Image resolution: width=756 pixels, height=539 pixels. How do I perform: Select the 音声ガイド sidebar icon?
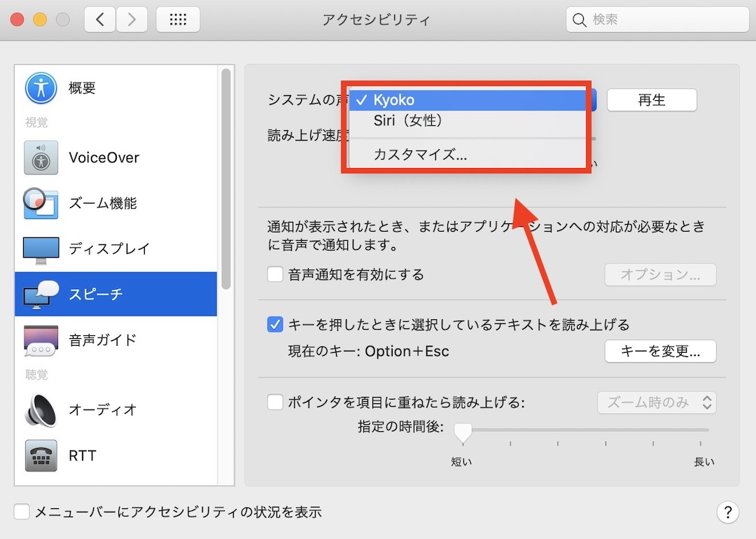tap(41, 339)
